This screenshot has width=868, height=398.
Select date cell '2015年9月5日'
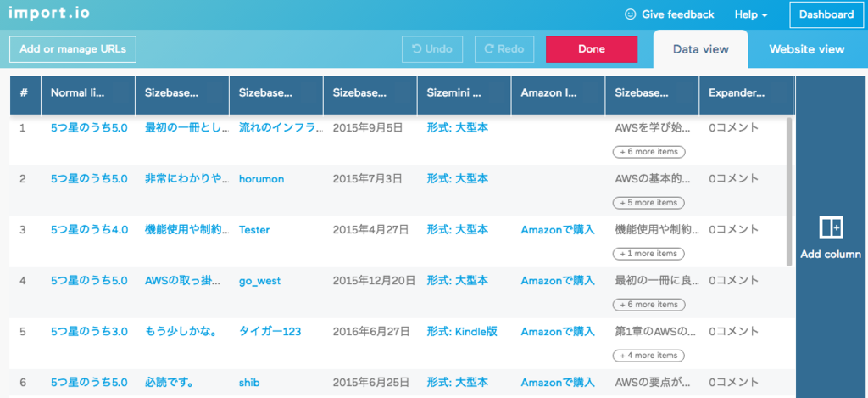(368, 128)
